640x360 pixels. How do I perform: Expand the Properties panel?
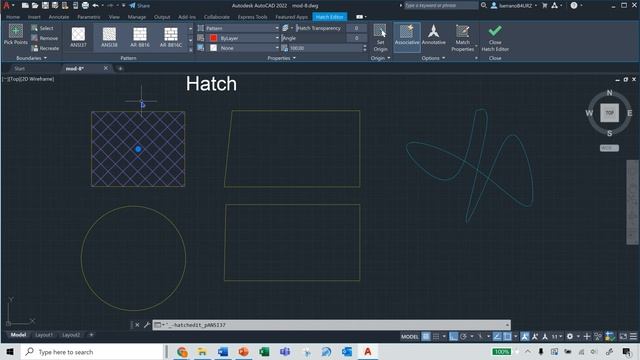[282, 58]
